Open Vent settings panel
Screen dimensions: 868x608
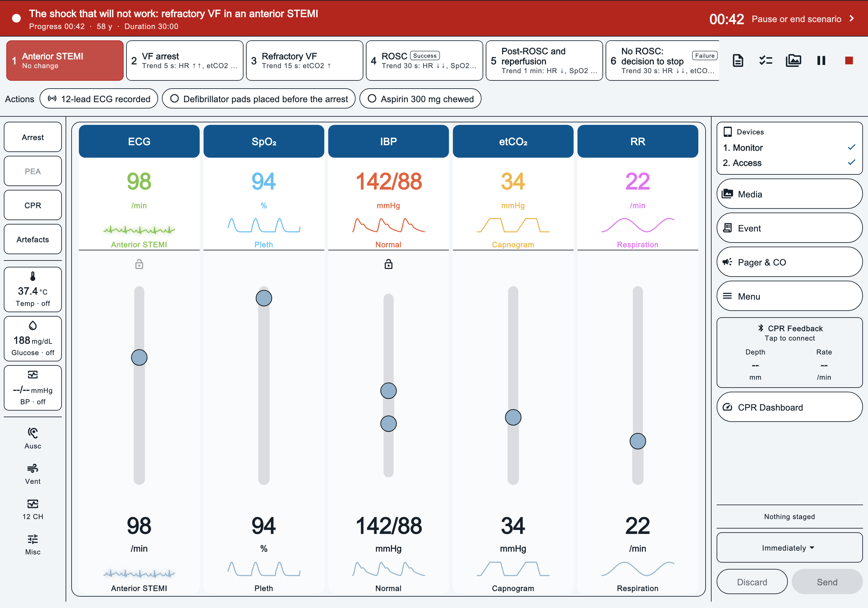pyautogui.click(x=33, y=474)
